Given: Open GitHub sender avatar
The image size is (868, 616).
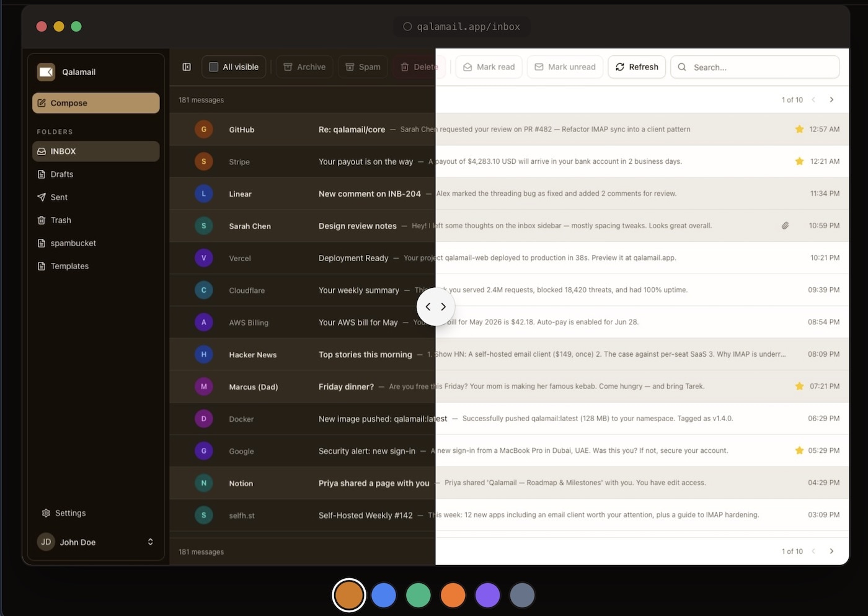Looking at the screenshot, I should coord(204,129).
